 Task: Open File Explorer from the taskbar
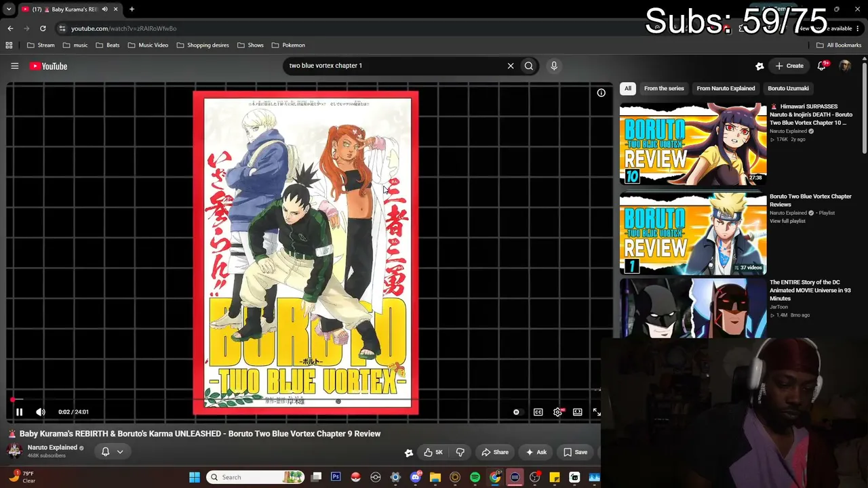pyautogui.click(x=435, y=477)
